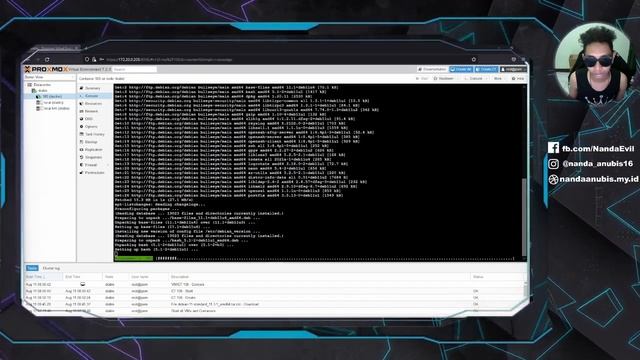Select the Start all VMs and Containers task
The image size is (640, 360).
(273, 311)
